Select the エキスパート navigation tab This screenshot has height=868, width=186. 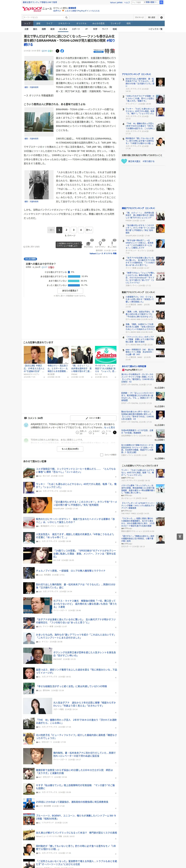[64, 23]
